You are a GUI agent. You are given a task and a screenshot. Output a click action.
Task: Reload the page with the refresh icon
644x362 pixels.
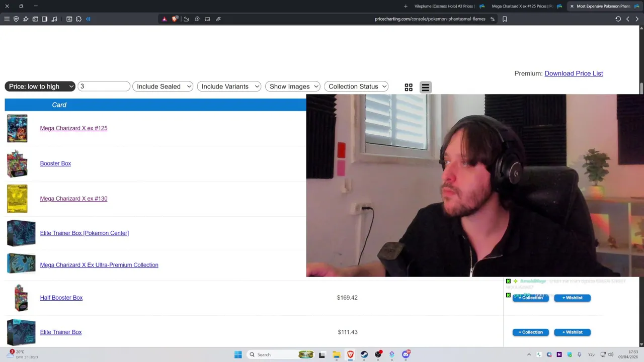pos(618,19)
